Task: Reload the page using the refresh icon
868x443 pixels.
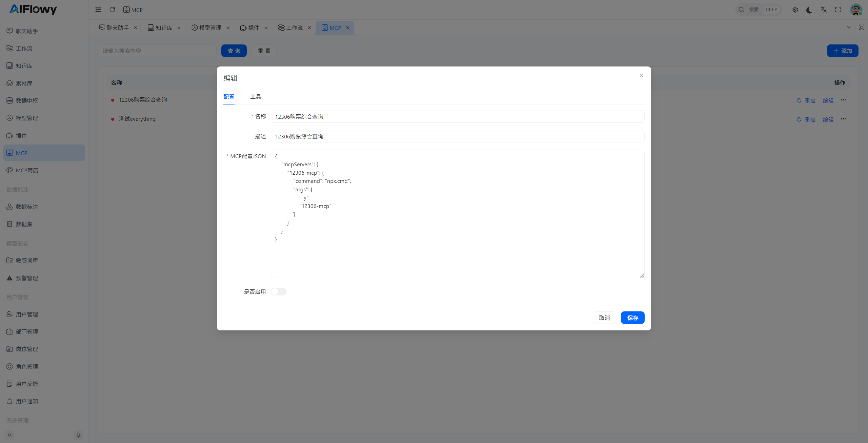Action: click(x=112, y=9)
